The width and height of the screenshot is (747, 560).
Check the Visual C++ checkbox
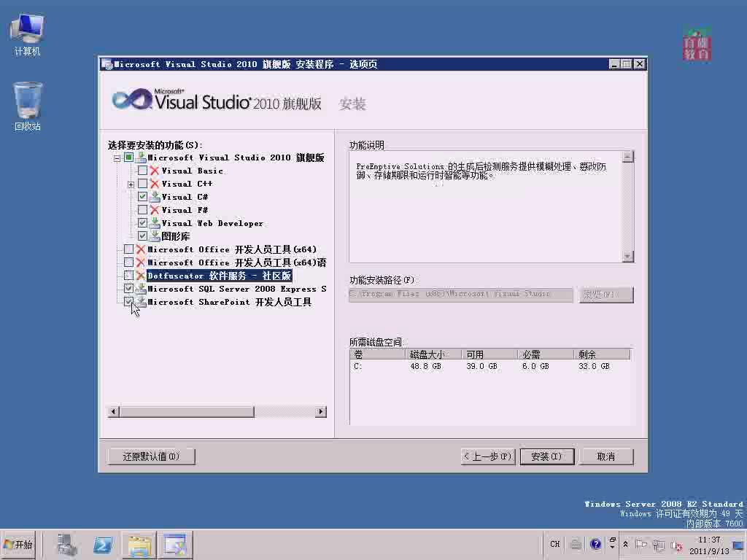pos(142,183)
